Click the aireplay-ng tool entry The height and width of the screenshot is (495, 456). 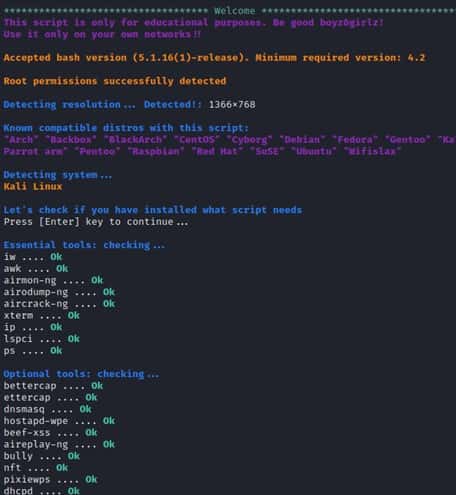pos(36,445)
